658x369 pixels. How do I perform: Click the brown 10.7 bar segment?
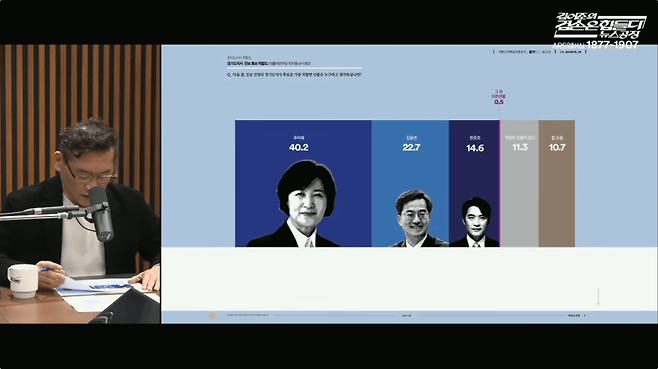(x=557, y=183)
